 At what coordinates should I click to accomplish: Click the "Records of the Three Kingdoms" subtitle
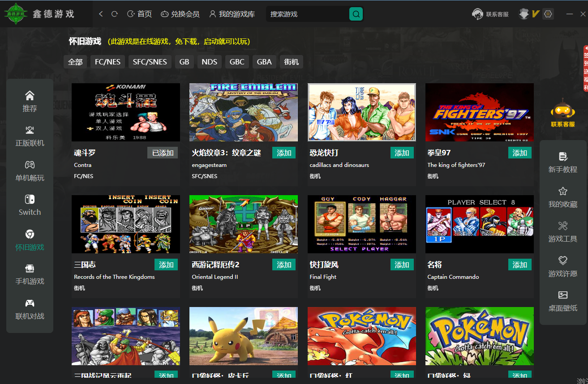click(114, 277)
